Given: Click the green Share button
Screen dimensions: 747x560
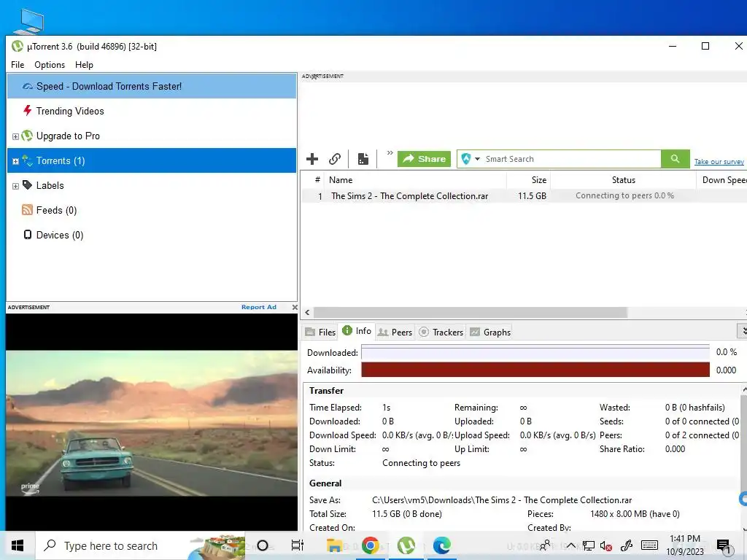Looking at the screenshot, I should point(424,158).
